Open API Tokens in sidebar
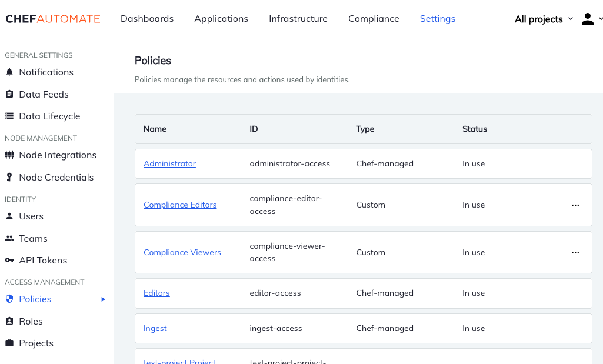Screen dimensions: 603x364 point(43,261)
